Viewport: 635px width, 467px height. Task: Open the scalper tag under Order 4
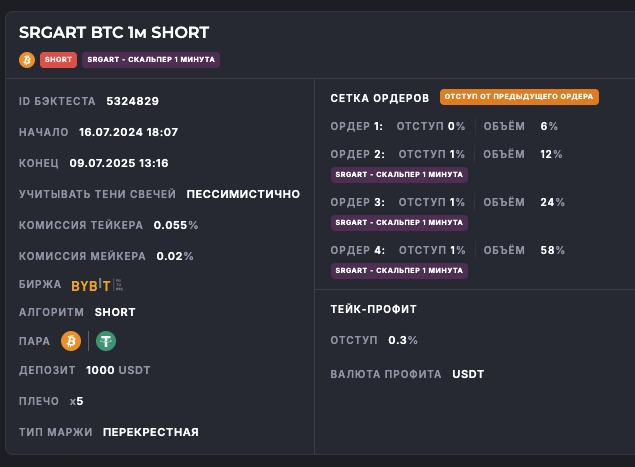pos(399,270)
